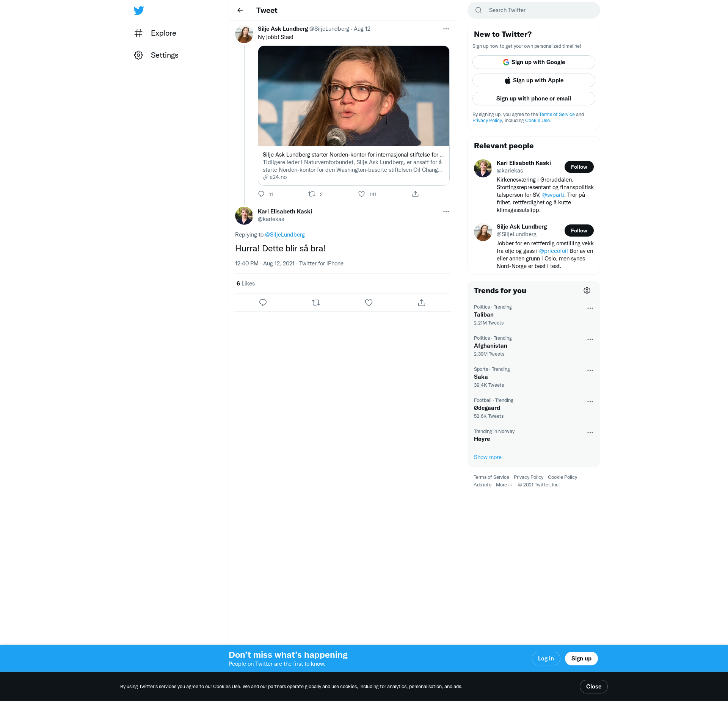Open the Twitter for iPhone source link
Image resolution: width=728 pixels, height=701 pixels.
pos(321,263)
